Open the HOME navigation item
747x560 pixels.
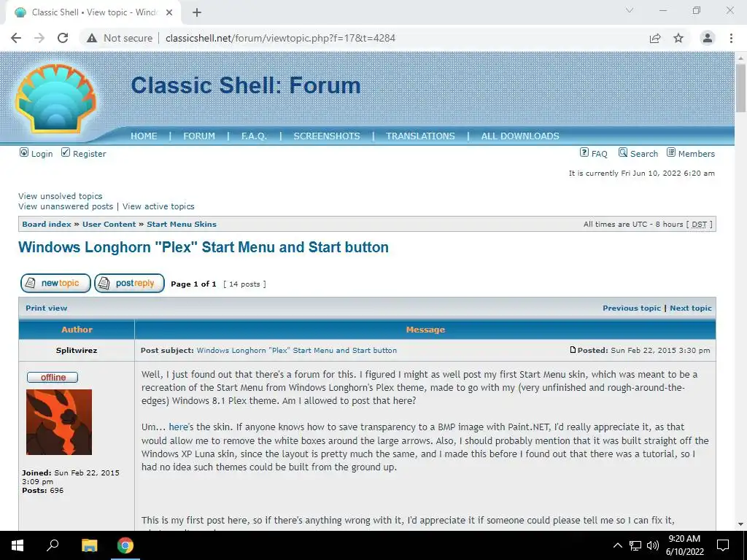coord(144,136)
